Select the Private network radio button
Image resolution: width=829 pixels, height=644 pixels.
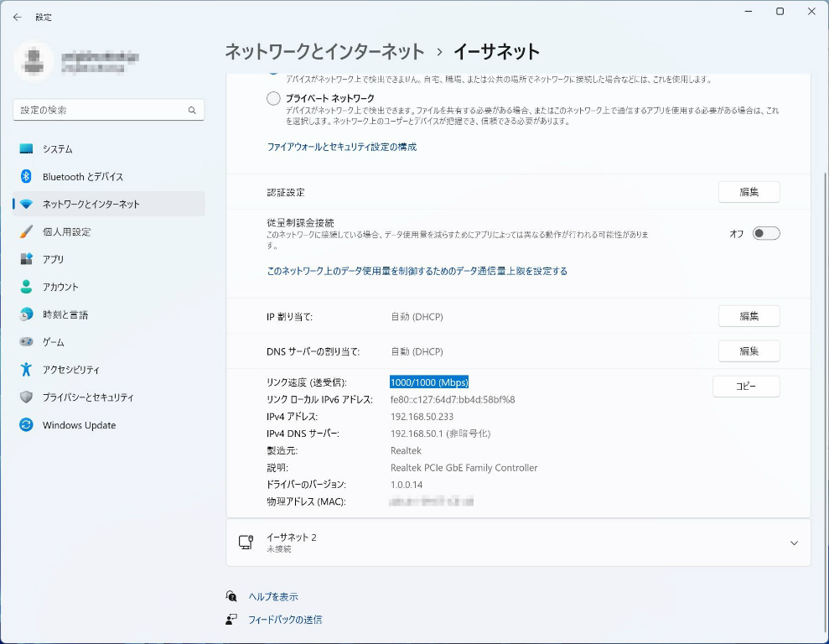(273, 99)
